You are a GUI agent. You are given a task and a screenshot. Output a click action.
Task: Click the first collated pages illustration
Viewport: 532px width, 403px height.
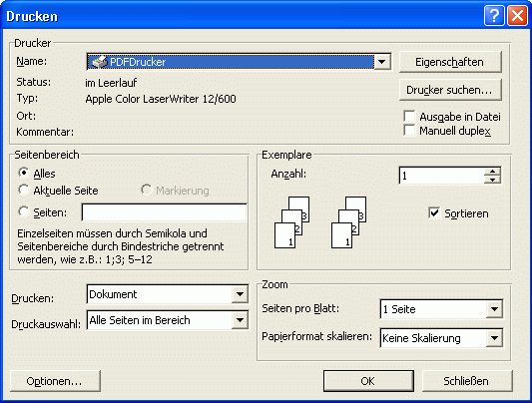pos(291,222)
